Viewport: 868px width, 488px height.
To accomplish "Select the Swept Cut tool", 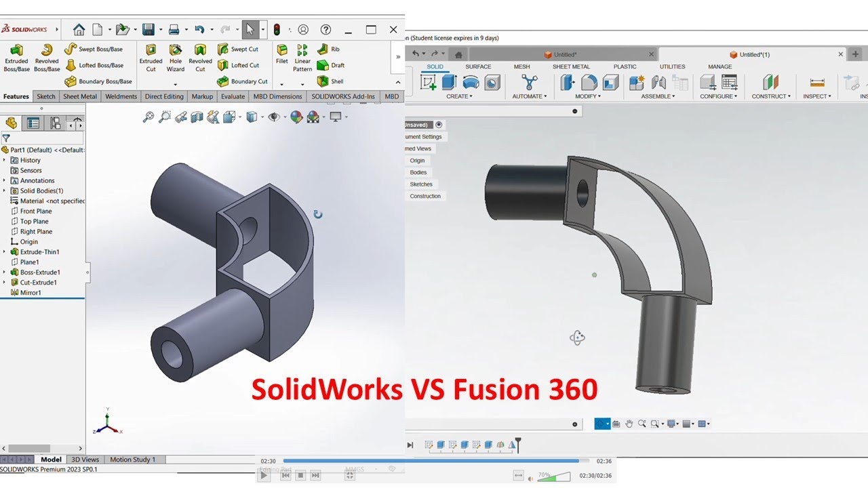I will tap(237, 49).
